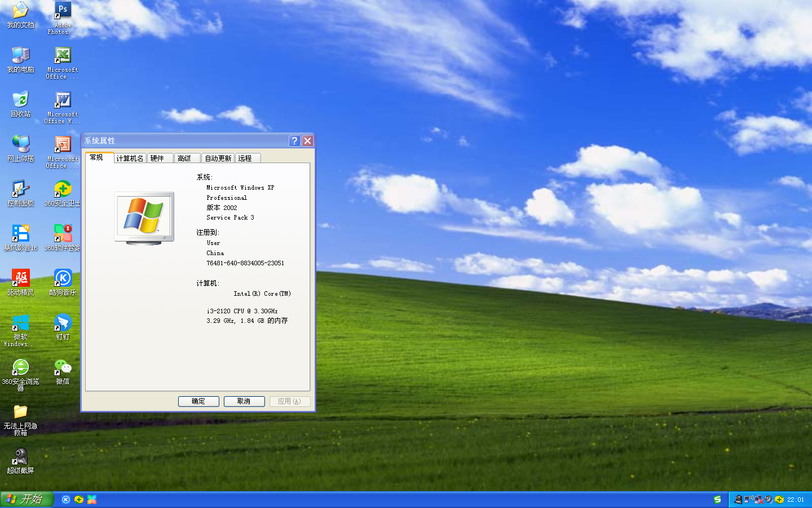Open 360安全卫士 from the desktop
The height and width of the screenshot is (508, 812).
tap(62, 191)
